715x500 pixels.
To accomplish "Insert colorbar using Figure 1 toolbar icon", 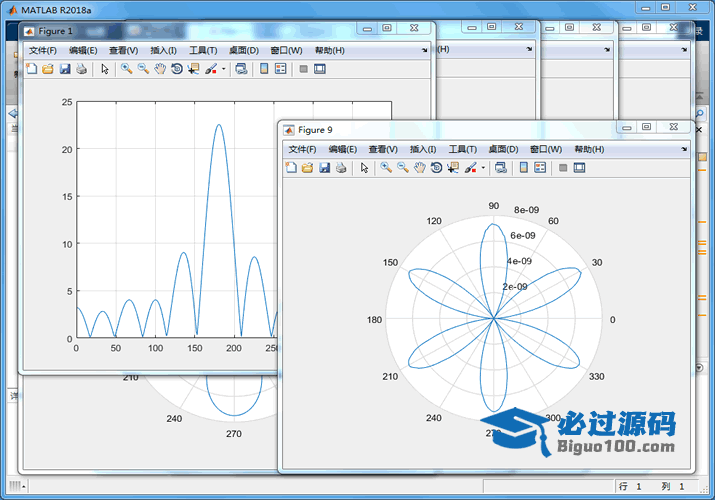I will 264,69.
